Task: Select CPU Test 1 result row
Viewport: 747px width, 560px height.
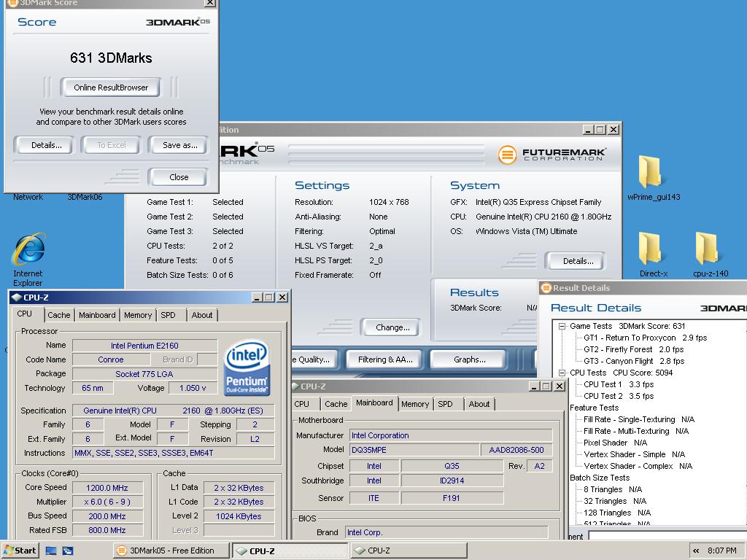Action: tap(619, 384)
